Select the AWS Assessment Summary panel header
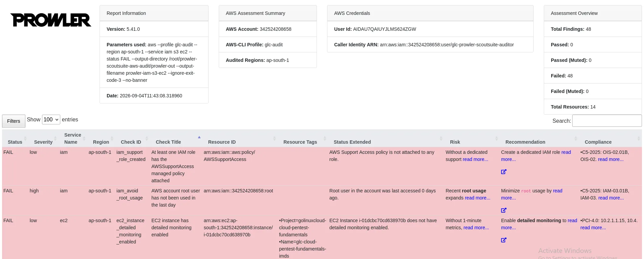Image resolution: width=644 pixels, height=259 pixels. coord(268,13)
